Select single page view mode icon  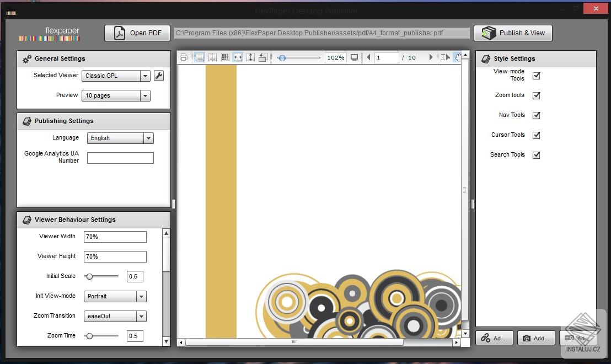[200, 58]
